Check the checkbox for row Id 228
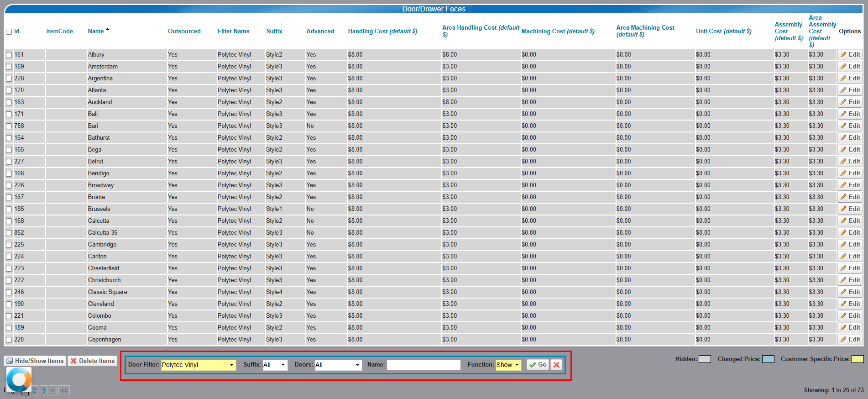Viewport: 868px width, 399px height. [x=9, y=79]
